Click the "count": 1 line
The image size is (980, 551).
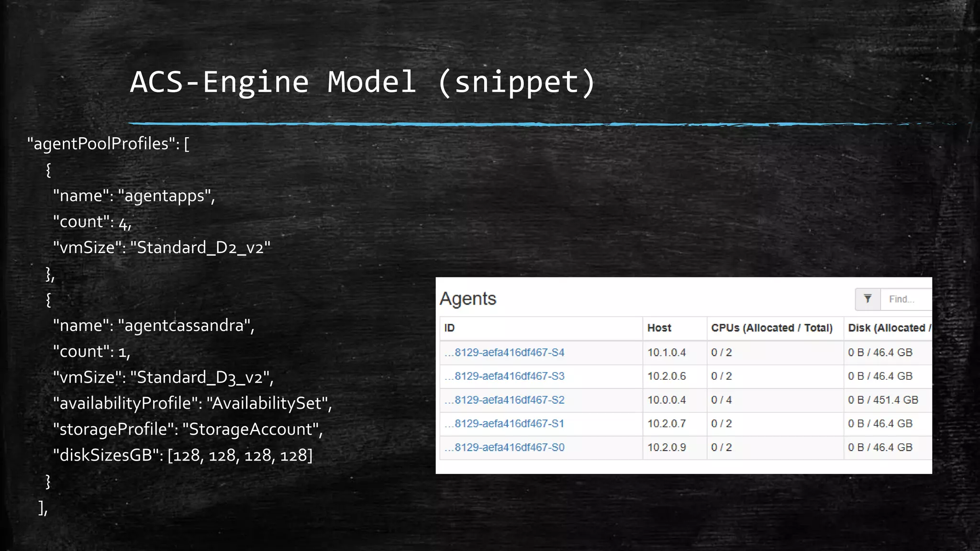pyautogui.click(x=91, y=352)
